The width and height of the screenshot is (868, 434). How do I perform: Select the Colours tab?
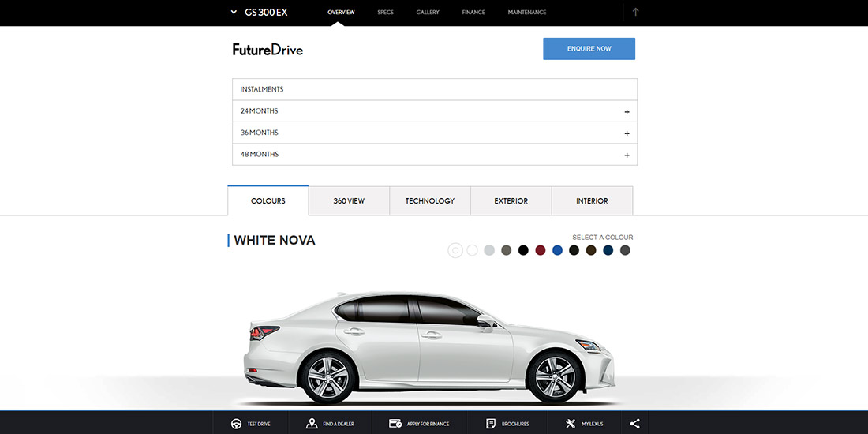[268, 201]
